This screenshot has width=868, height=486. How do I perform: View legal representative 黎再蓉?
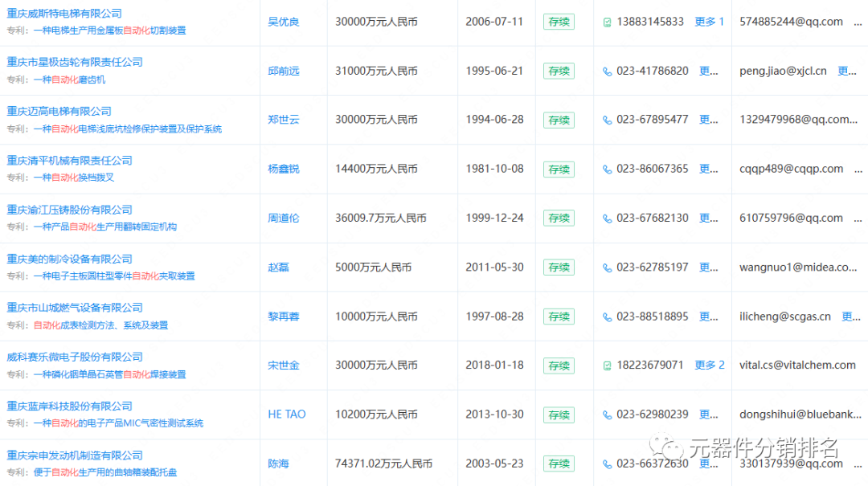tap(284, 317)
